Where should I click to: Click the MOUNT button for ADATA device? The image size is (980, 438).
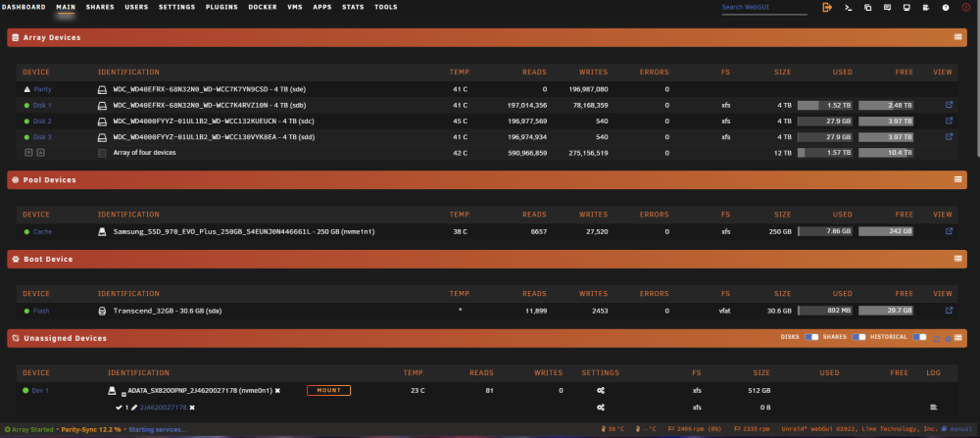[328, 391]
